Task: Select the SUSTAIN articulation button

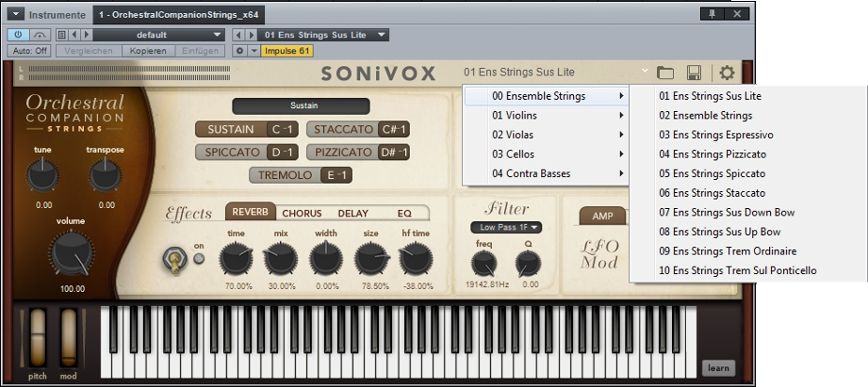Action: coord(246,130)
